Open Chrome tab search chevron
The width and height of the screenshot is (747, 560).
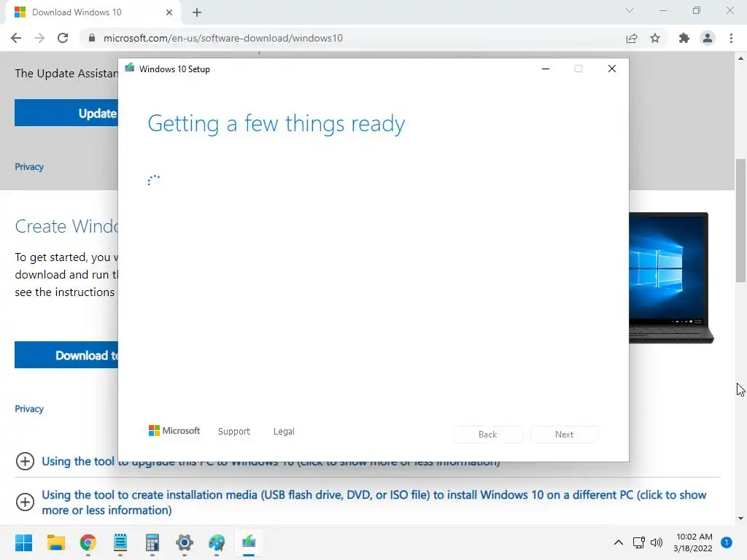(x=630, y=10)
